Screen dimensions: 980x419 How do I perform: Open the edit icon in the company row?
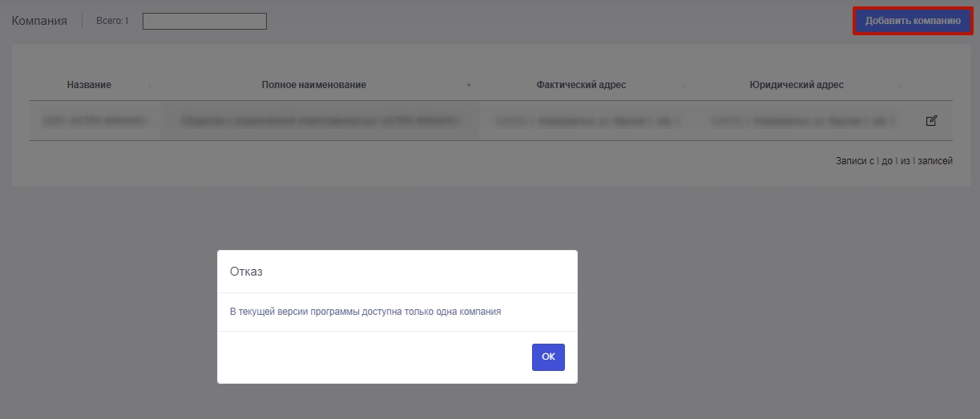pos(931,121)
